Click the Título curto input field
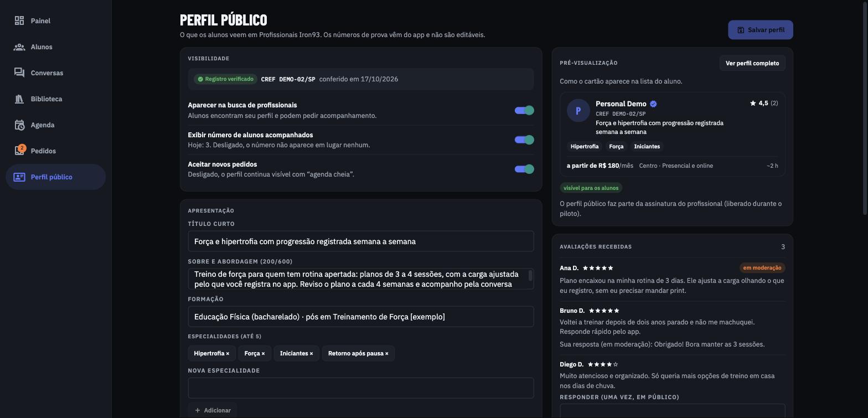Image resolution: width=868 pixels, height=418 pixels. tap(361, 241)
